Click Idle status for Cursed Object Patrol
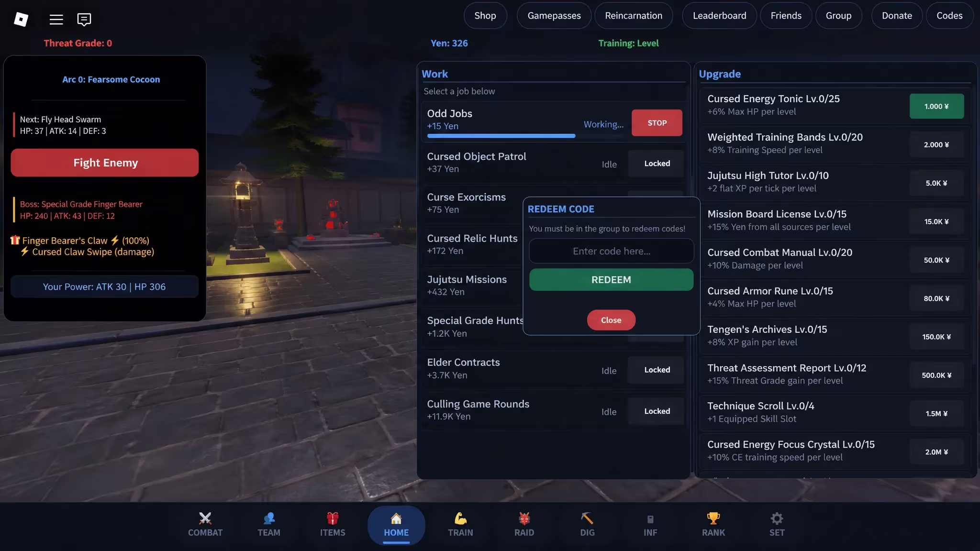The width and height of the screenshot is (980, 551). click(x=609, y=164)
